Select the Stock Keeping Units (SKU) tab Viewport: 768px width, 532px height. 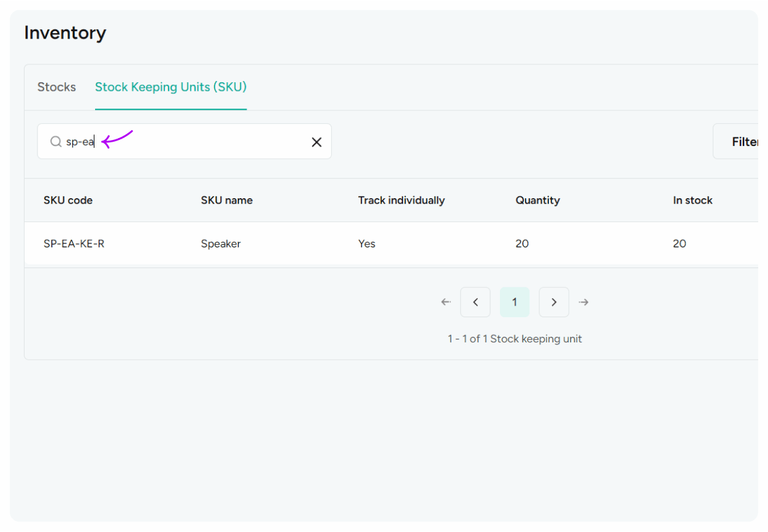click(171, 87)
